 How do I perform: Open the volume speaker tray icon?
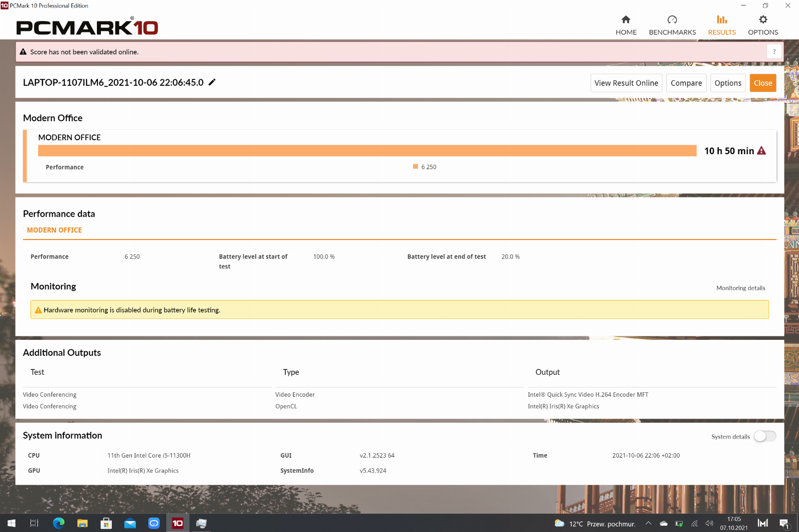(710, 524)
